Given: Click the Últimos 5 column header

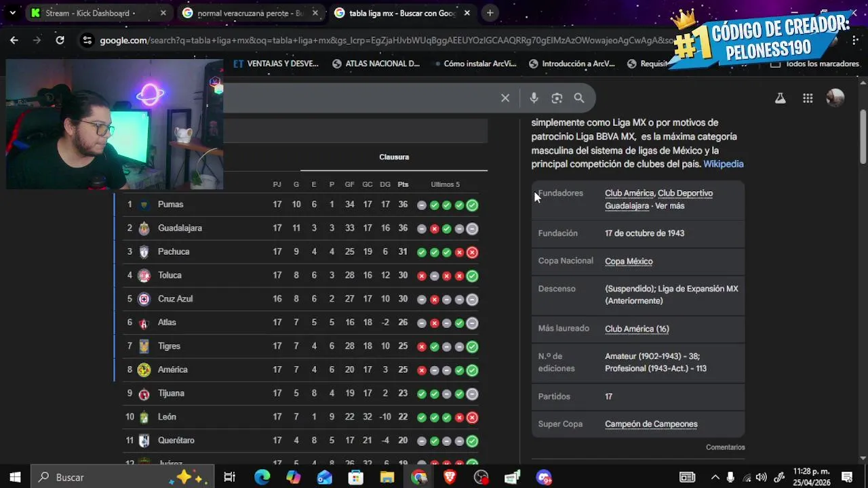Looking at the screenshot, I should pos(445,184).
